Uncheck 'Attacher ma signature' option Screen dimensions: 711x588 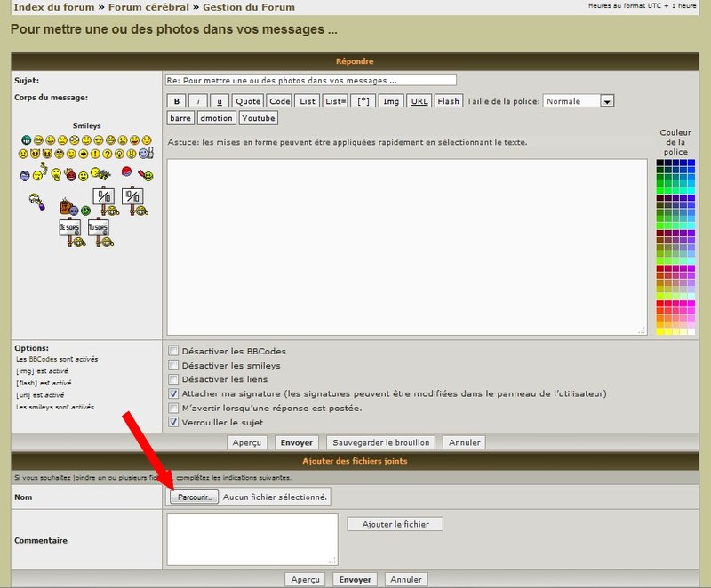pyautogui.click(x=174, y=393)
